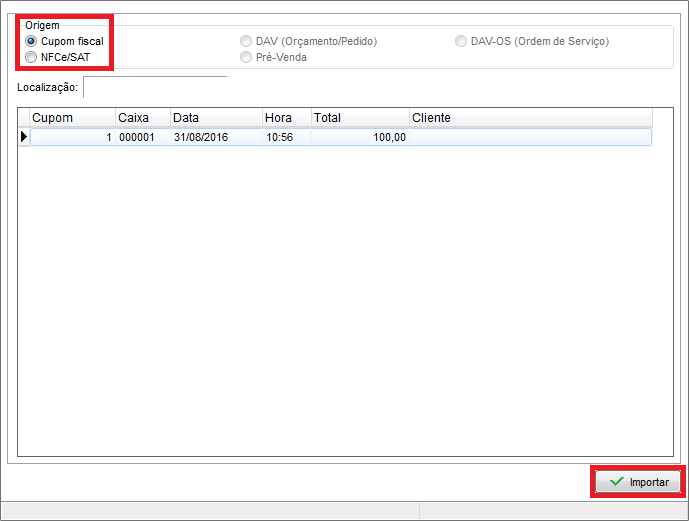Click the Importar button
Screen dimensions: 689x521
tap(638, 482)
